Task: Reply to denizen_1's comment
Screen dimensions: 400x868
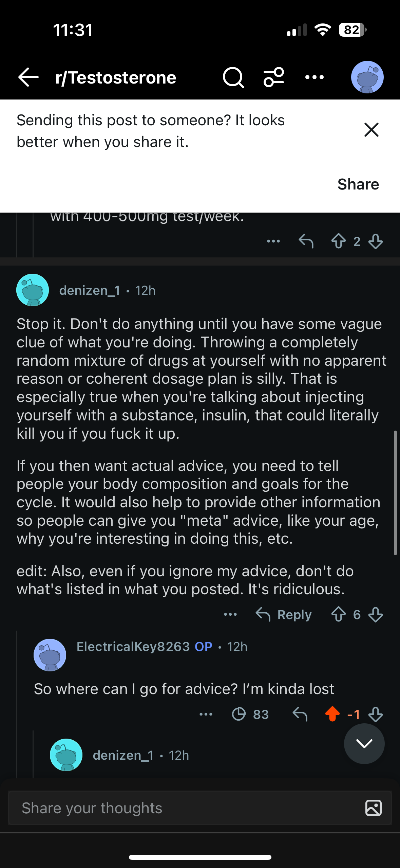Action: pyautogui.click(x=284, y=615)
